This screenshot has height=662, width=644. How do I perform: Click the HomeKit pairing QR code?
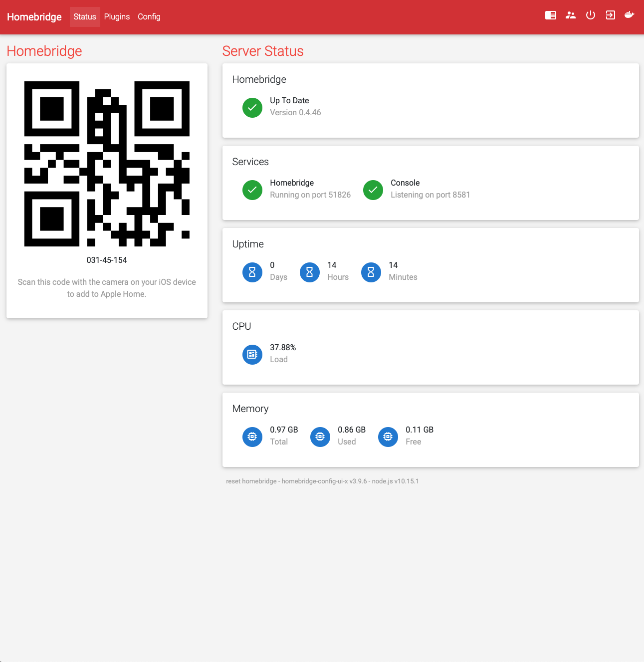(107, 164)
